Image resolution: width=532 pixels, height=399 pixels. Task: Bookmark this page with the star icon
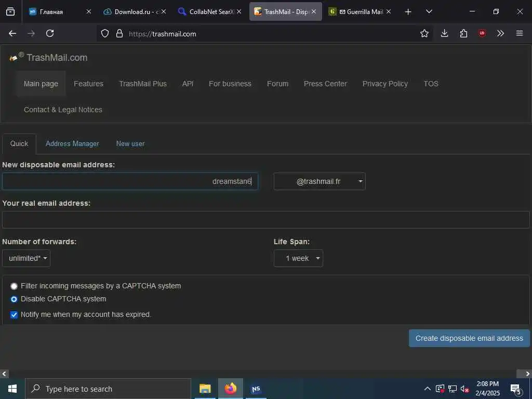click(x=424, y=33)
